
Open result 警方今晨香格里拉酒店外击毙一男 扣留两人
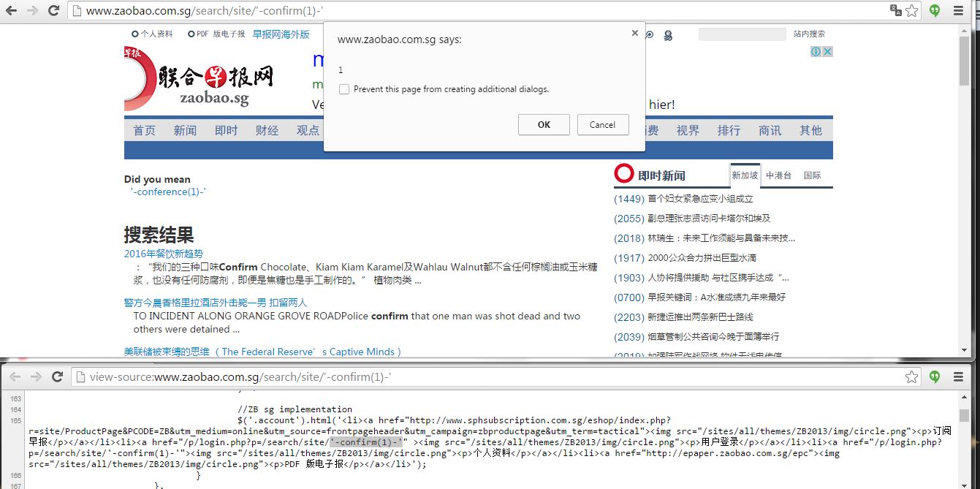coord(216,302)
